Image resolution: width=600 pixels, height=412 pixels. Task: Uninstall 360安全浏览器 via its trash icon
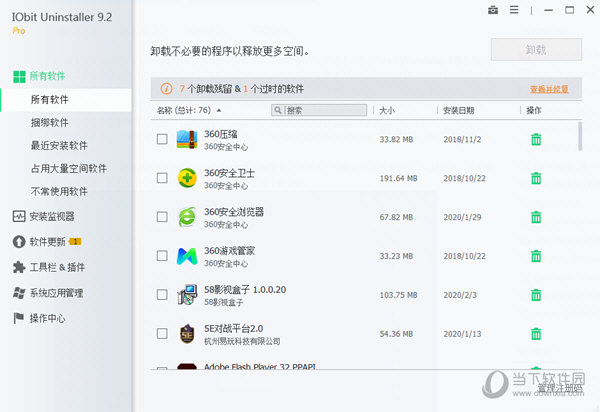click(x=536, y=217)
